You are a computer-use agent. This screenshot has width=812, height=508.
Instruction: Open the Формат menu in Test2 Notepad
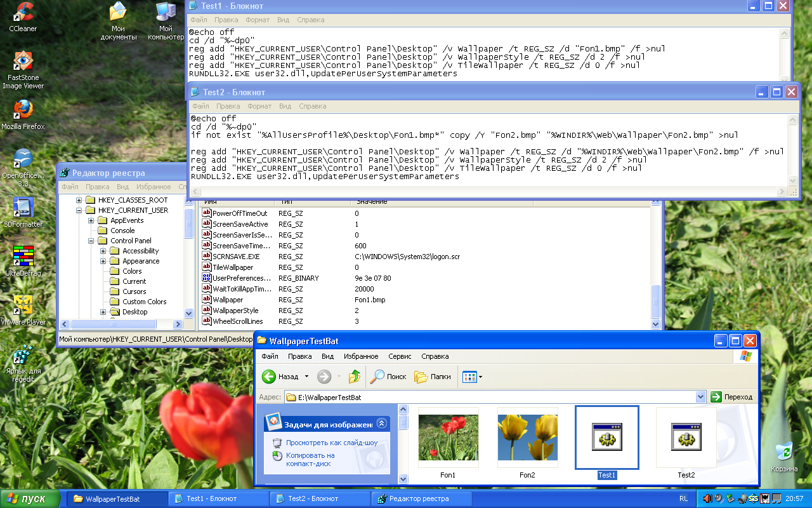pyautogui.click(x=259, y=106)
